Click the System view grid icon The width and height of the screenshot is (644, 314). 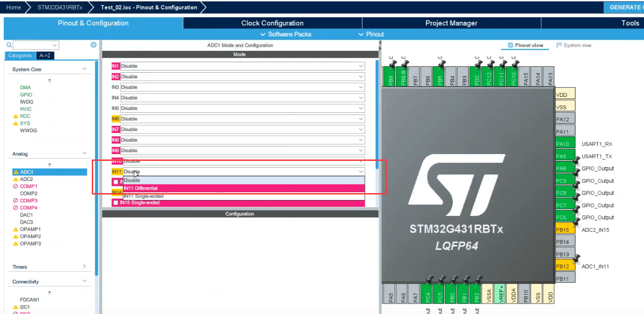point(559,45)
